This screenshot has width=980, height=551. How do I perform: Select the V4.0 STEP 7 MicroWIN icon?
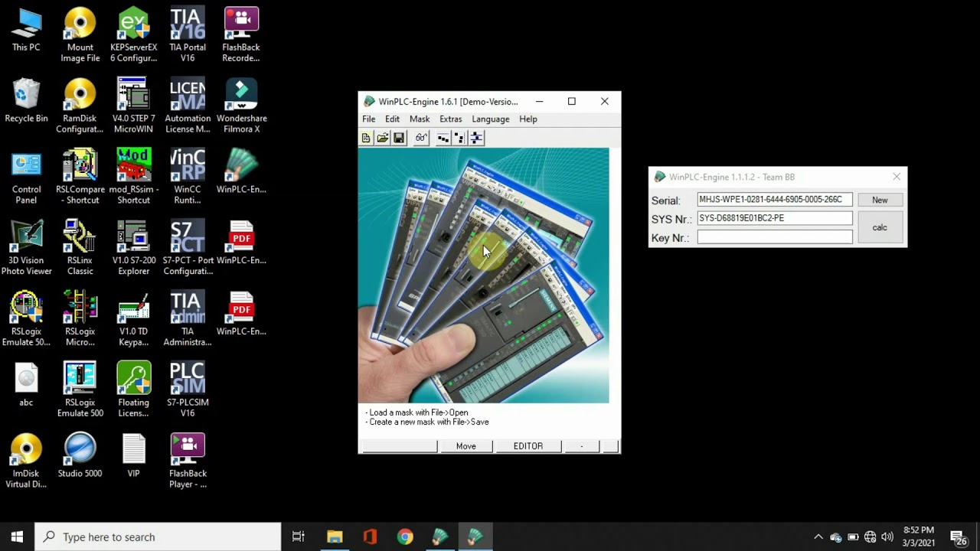(133, 106)
